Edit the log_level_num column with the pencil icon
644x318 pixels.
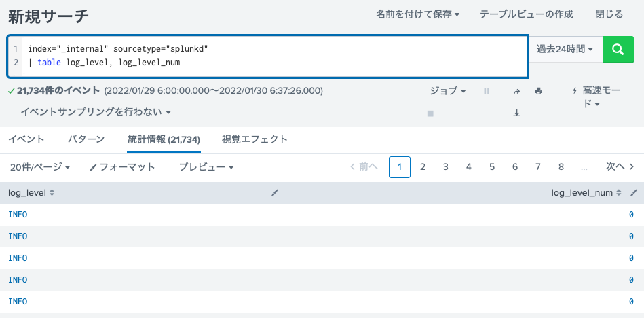click(x=633, y=192)
